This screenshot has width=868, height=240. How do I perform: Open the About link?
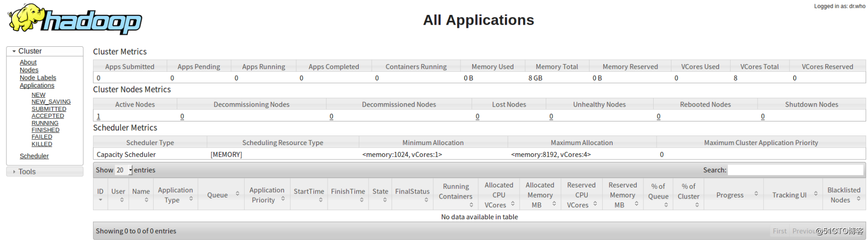click(x=28, y=62)
